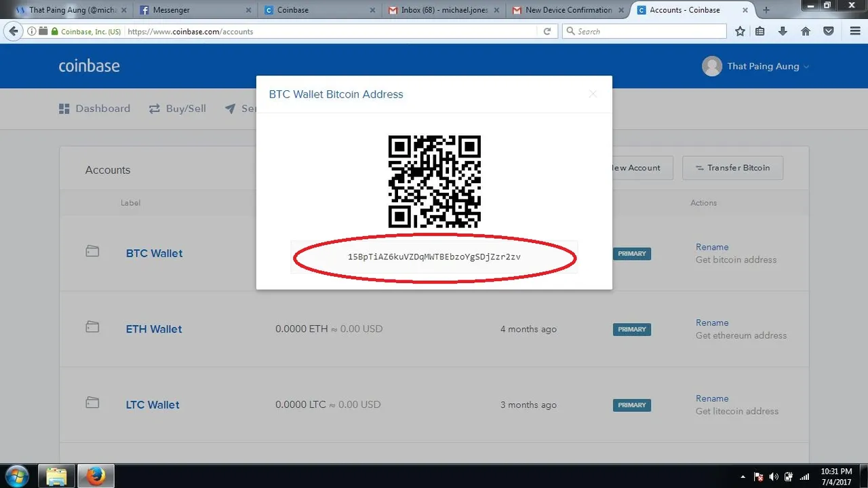Click the '4 months ago' text
Image resolution: width=868 pixels, height=488 pixels.
528,329
